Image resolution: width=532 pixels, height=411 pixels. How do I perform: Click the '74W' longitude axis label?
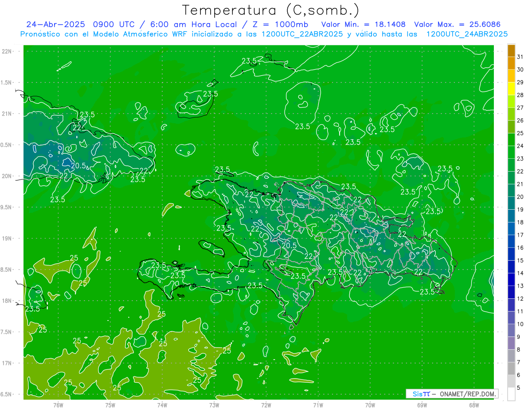click(162, 405)
